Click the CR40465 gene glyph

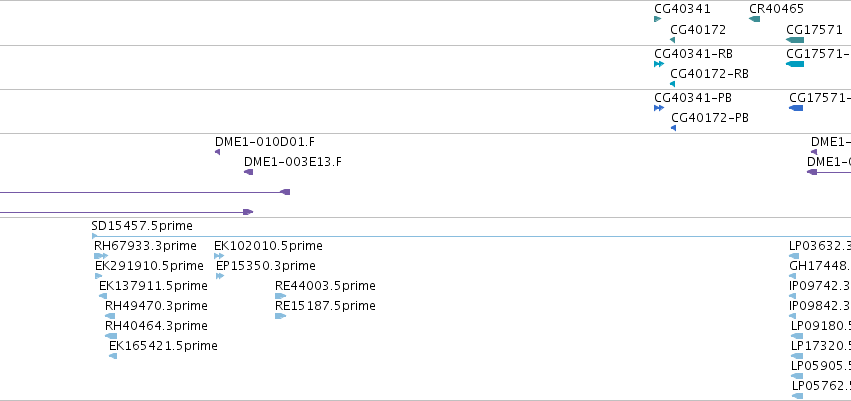coord(754,19)
